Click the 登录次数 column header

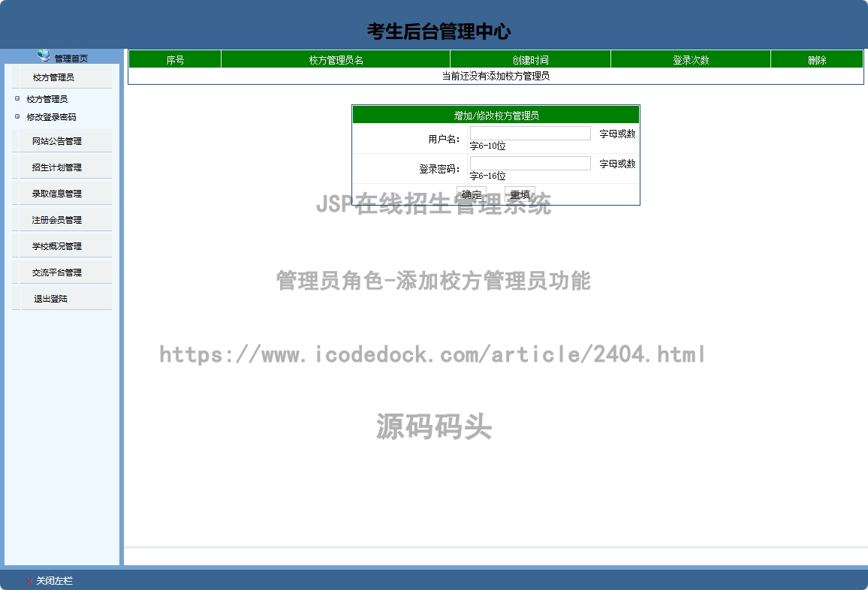point(690,60)
